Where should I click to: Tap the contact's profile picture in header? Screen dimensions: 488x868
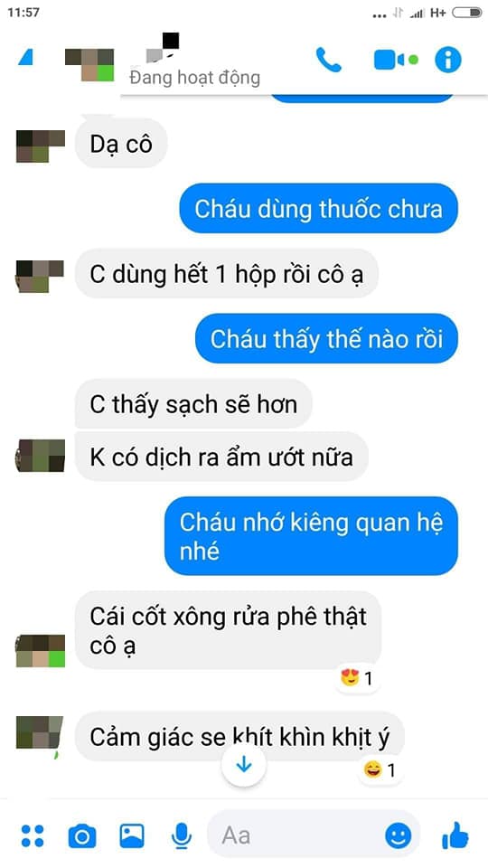click(89, 65)
